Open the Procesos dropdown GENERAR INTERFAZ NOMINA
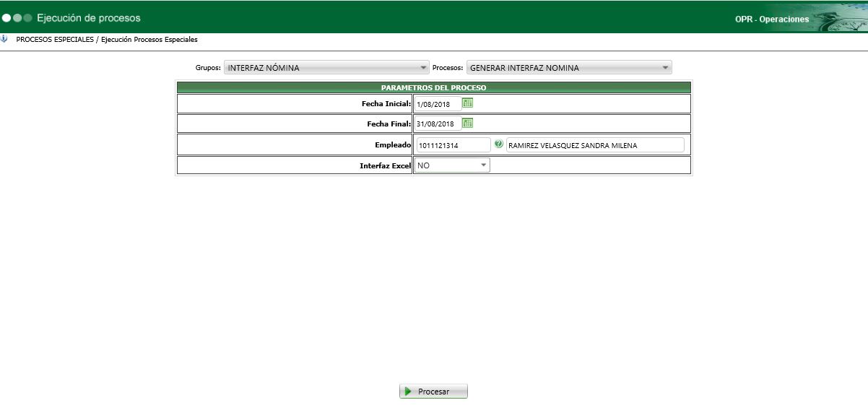The image size is (868, 419). (569, 68)
